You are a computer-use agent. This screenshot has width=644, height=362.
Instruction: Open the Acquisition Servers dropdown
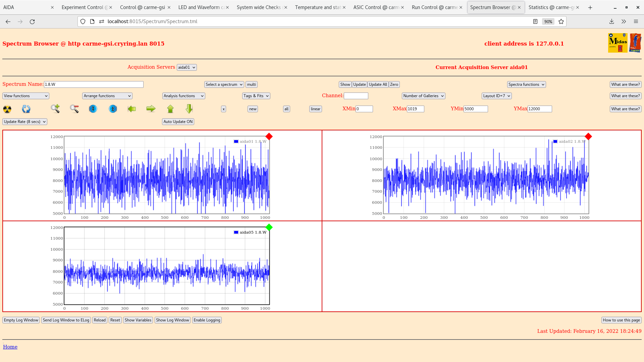tap(186, 67)
